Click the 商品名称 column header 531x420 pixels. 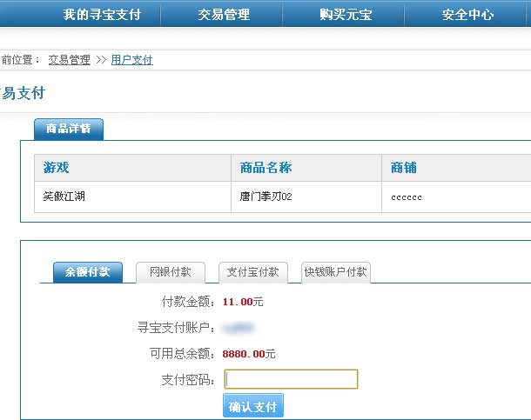click(265, 168)
